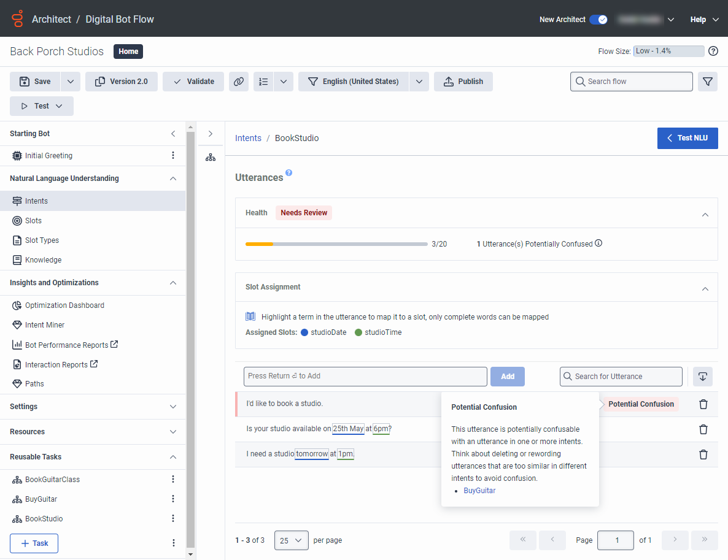This screenshot has width=728, height=560.
Task: Click the Home badge button
Action: (x=128, y=52)
